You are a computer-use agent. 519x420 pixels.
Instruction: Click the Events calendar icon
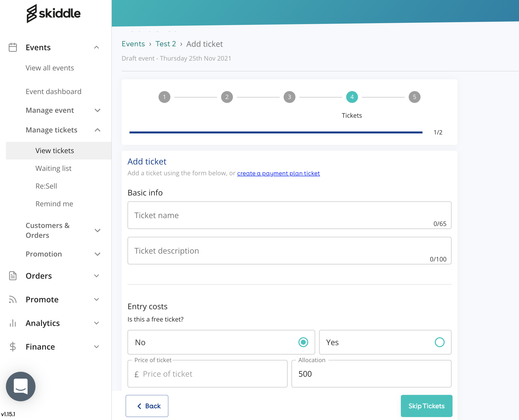coord(13,47)
